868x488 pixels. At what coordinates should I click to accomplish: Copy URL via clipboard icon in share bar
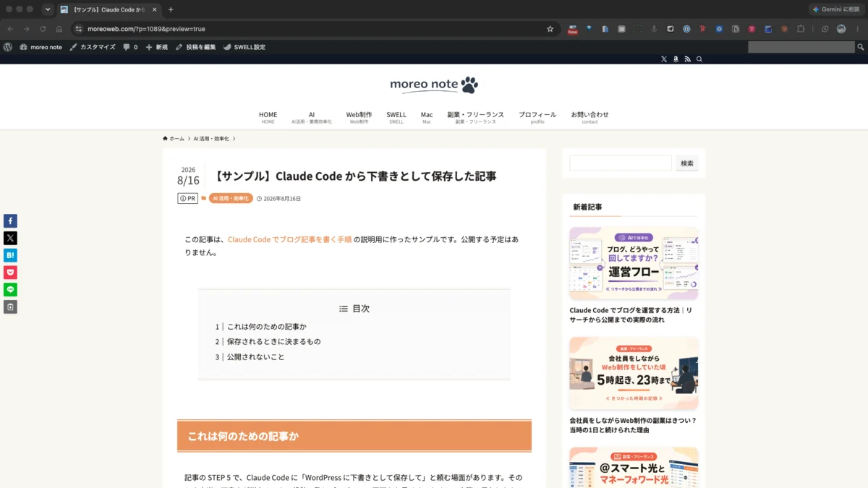tap(10, 307)
